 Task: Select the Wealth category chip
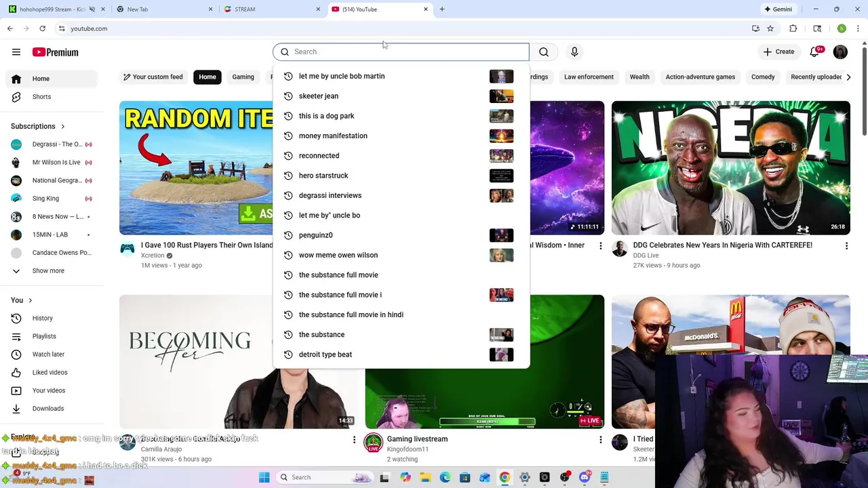639,77
